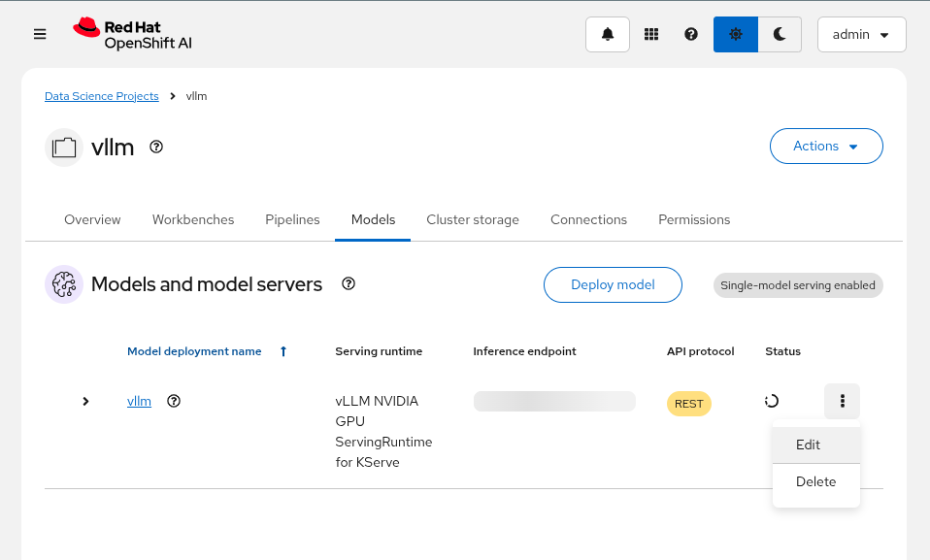This screenshot has width=930, height=560.
Task: Choose Delete from the row menu
Action: click(x=816, y=481)
